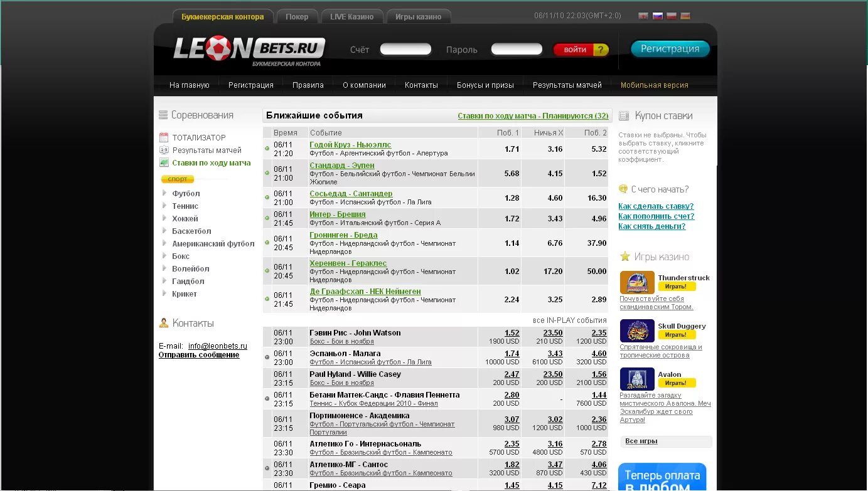Viewport: 868px width, 491px height.
Task: Click the grey dot beside Эспаньол - Малага
Action: (x=267, y=357)
